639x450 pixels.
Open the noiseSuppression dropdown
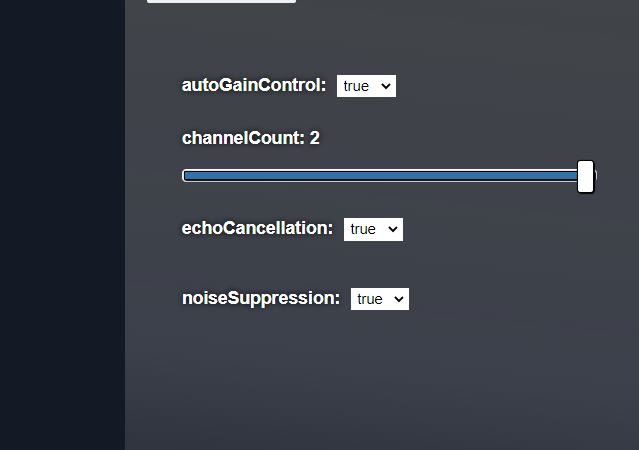coord(380,299)
